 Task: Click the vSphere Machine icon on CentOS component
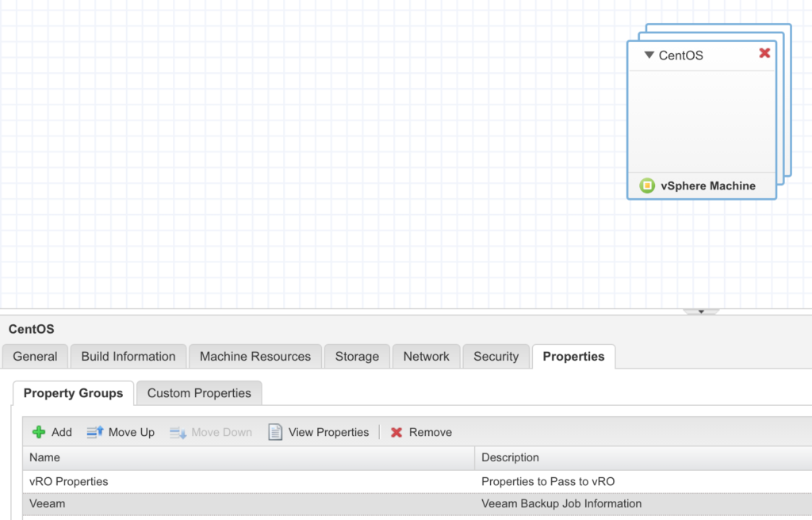coord(649,185)
